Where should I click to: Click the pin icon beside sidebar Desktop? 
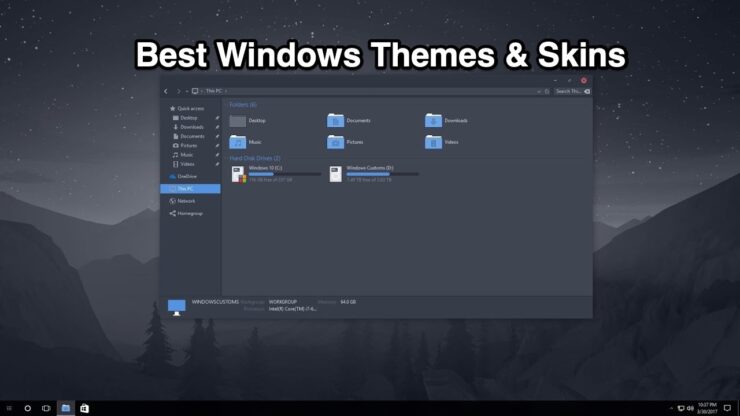(x=217, y=118)
